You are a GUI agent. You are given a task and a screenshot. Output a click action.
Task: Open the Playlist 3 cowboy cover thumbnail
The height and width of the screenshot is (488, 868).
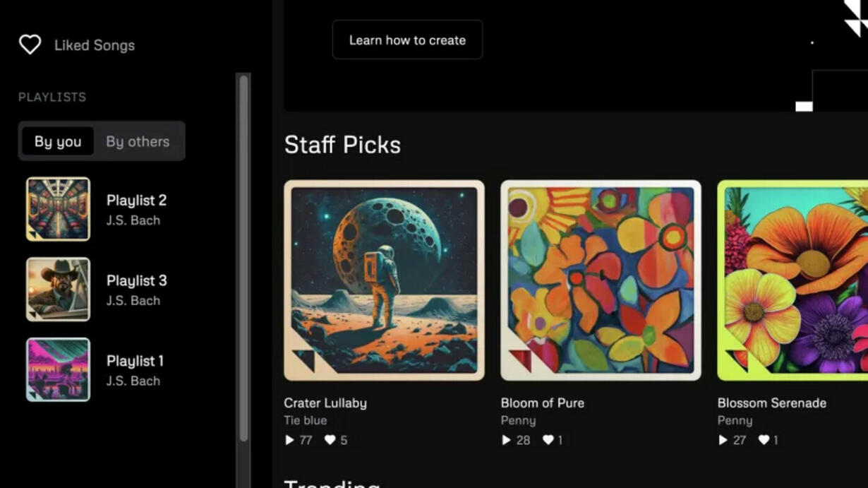[x=58, y=290]
